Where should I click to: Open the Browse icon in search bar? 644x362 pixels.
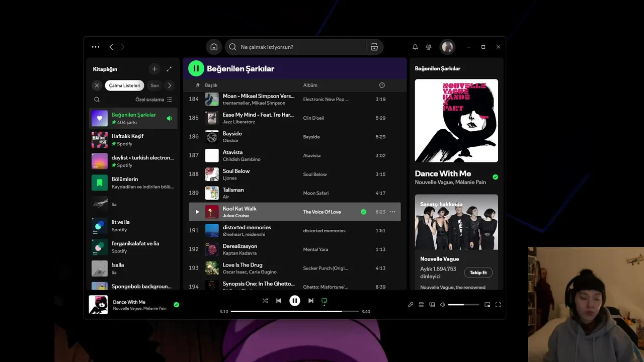point(374,47)
